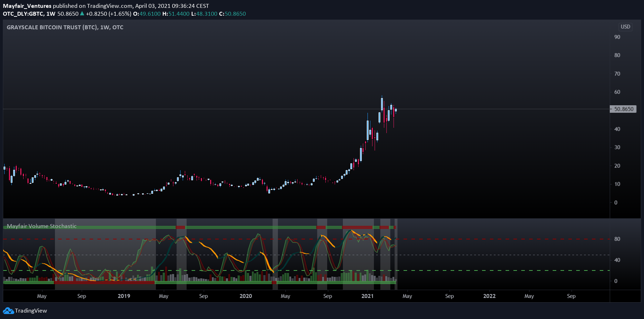Click the USD currency button

click(625, 27)
